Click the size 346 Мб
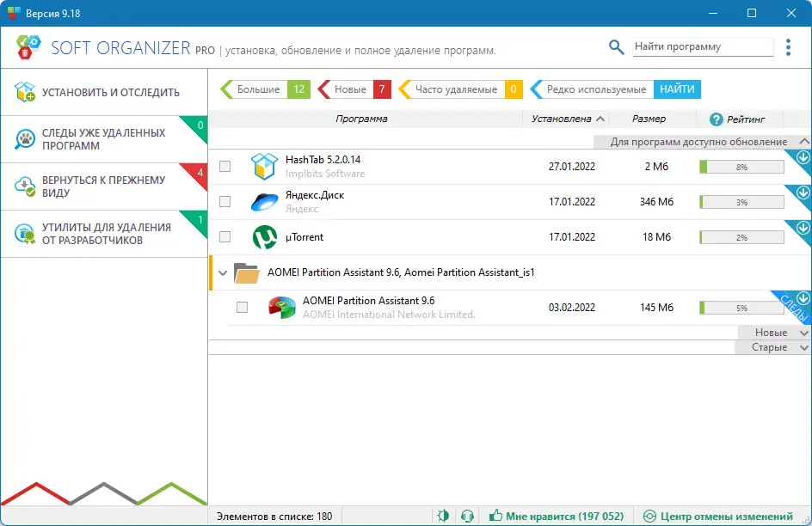 (x=656, y=202)
